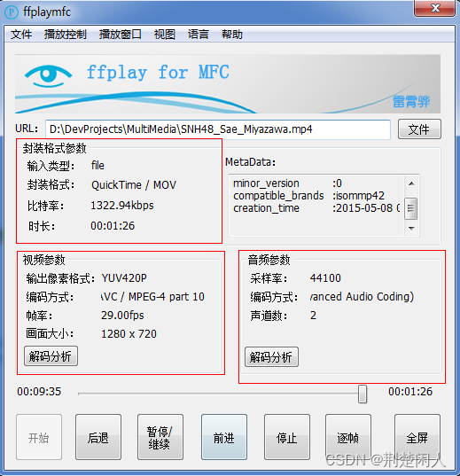Open the 视图 menu
The image size is (460, 476).
(x=165, y=35)
